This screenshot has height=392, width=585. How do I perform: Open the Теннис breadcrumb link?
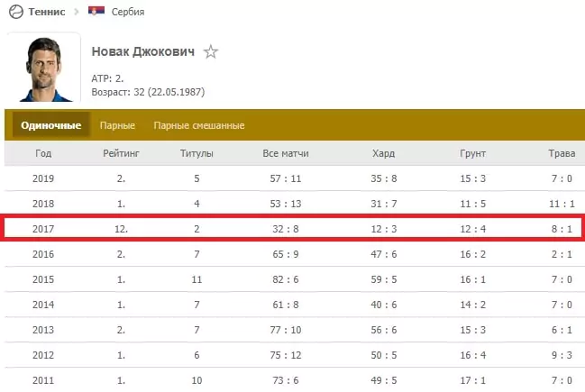47,12
